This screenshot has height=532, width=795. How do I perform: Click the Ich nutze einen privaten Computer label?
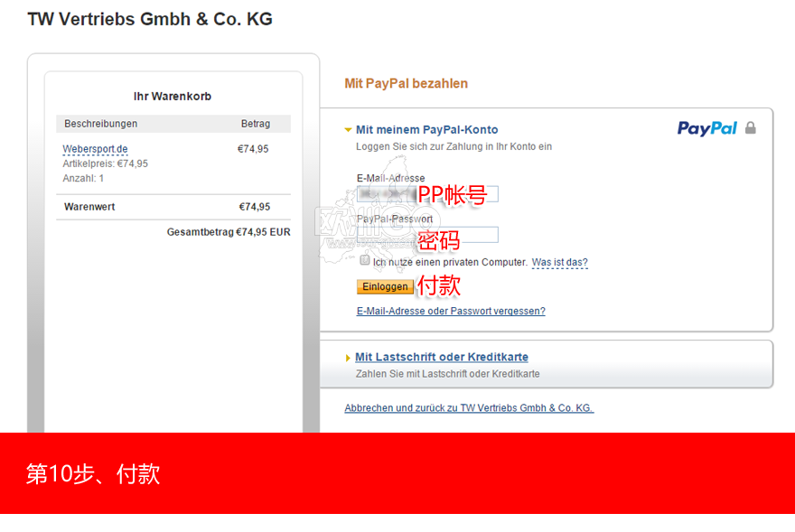tap(450, 262)
